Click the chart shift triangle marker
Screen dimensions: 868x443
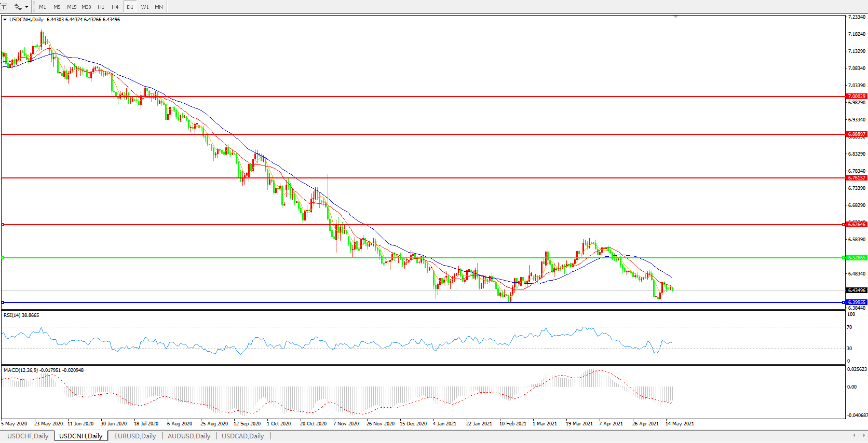pyautogui.click(x=675, y=17)
